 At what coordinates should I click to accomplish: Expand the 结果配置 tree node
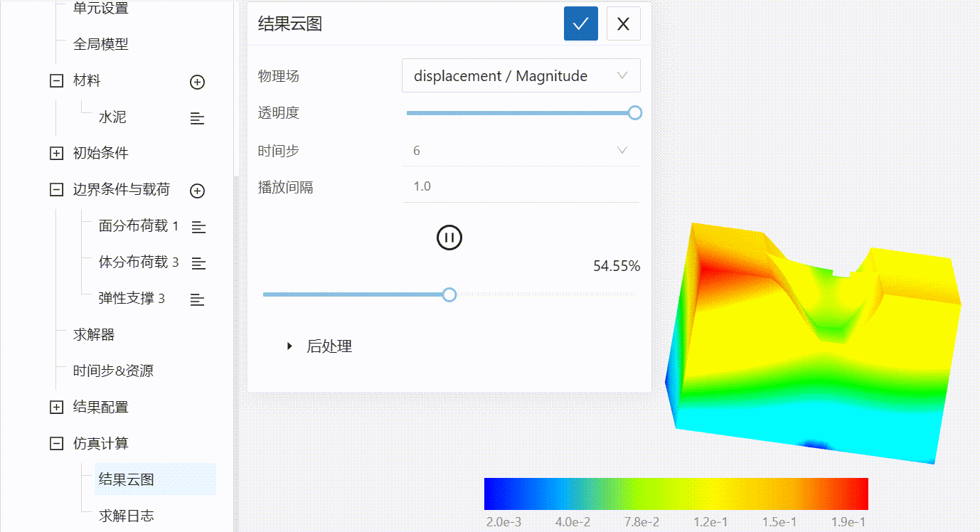pos(56,408)
